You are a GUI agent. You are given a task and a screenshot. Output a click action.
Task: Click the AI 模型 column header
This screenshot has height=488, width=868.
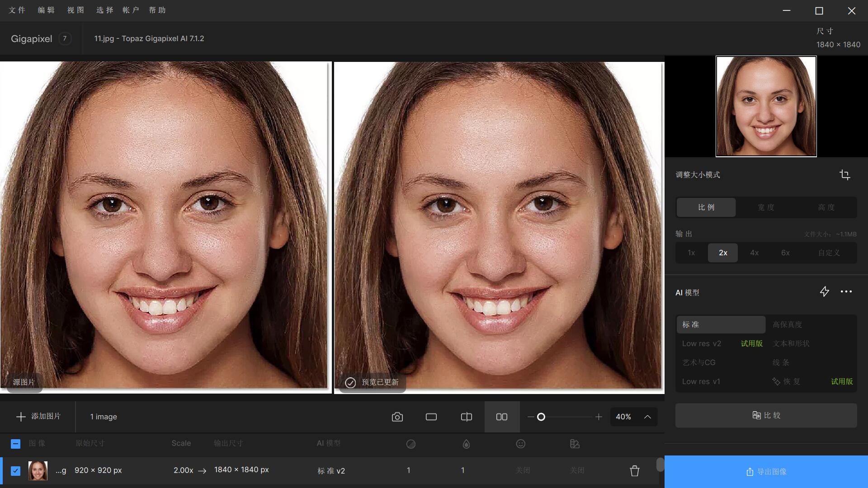[329, 443]
